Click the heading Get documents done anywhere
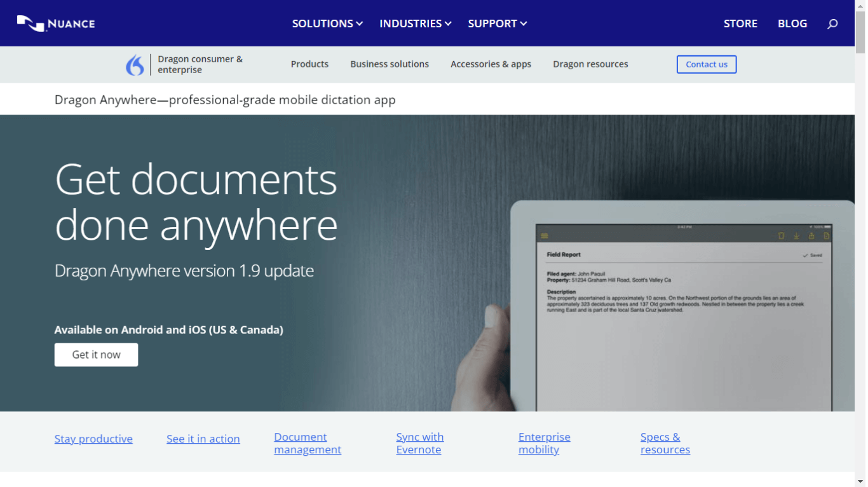This screenshot has width=868, height=487. (196, 202)
